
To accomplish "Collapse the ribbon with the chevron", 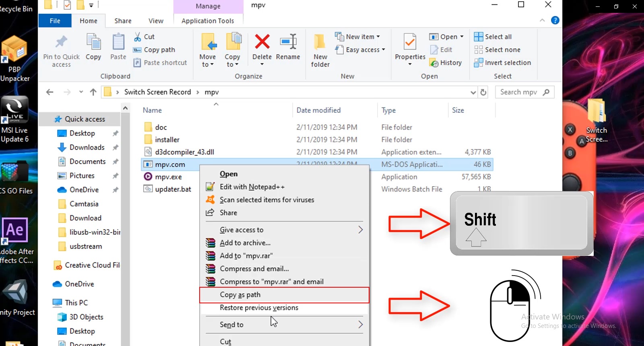I will pos(542,21).
